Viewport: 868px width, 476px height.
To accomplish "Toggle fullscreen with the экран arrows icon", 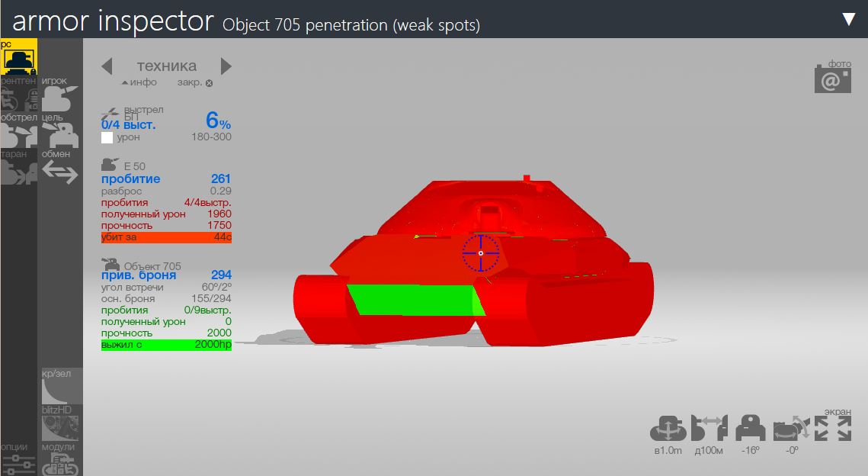I will pyautogui.click(x=833, y=429).
